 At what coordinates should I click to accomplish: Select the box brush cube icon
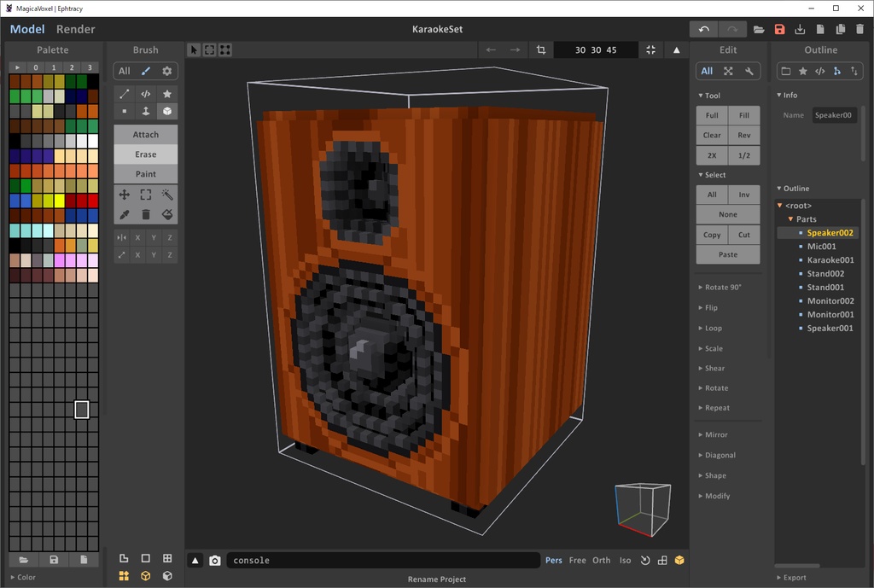click(x=166, y=111)
